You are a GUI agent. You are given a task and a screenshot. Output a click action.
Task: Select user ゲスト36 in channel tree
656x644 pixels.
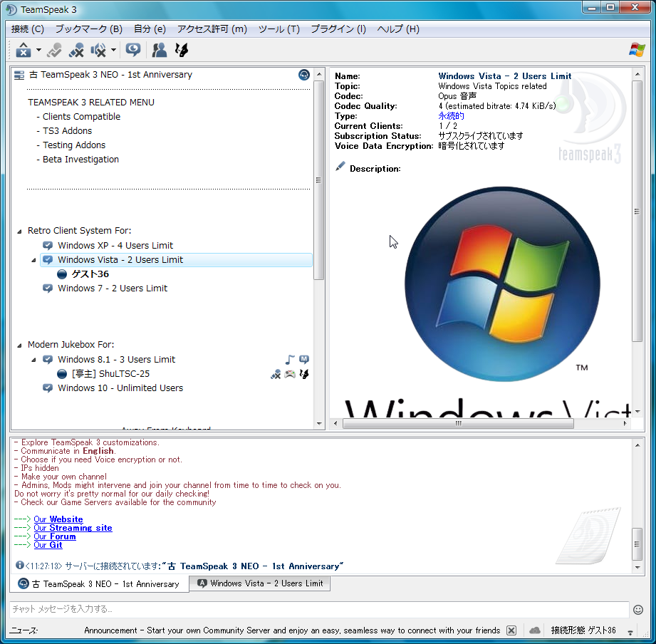pyautogui.click(x=90, y=274)
